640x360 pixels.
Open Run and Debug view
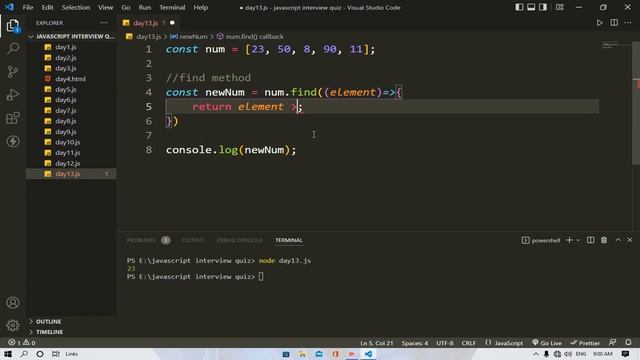coord(13,95)
